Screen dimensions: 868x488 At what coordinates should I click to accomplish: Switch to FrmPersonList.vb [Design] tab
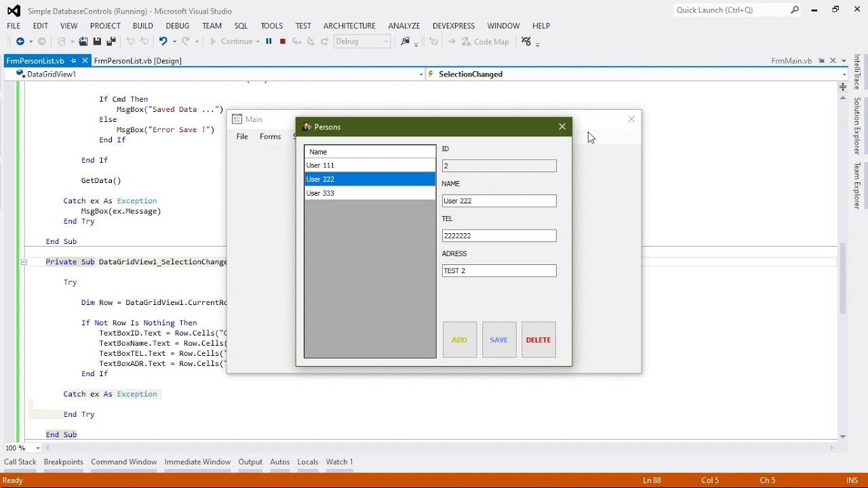pyautogui.click(x=138, y=60)
